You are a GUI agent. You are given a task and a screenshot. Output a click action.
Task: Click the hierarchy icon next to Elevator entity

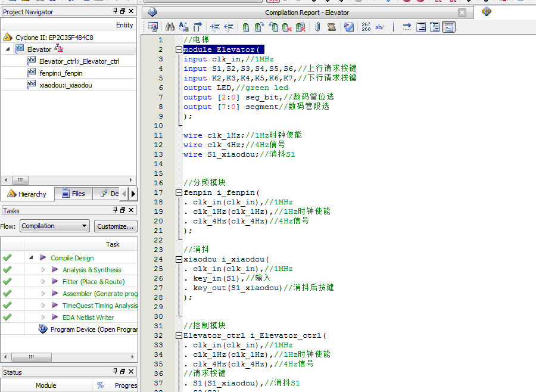[59, 49]
